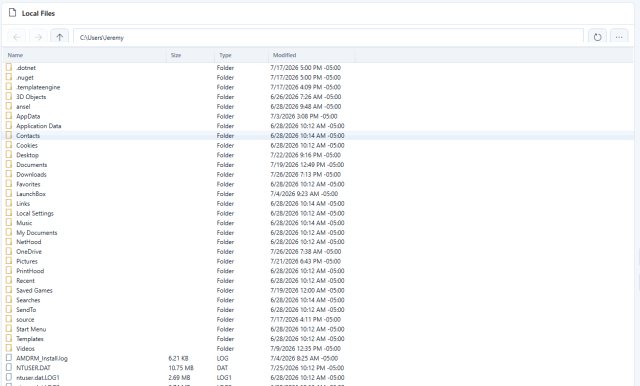Go forward using the right arrow button
This screenshot has width=640, height=386.
38,37
